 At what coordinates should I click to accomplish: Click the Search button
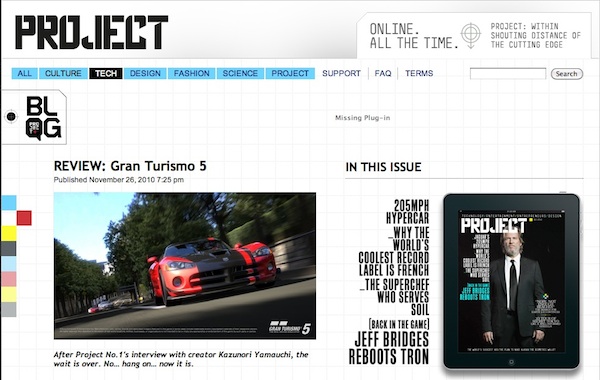click(567, 74)
